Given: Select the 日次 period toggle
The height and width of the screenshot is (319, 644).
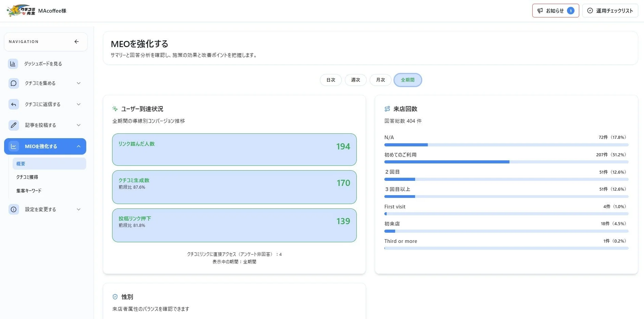Looking at the screenshot, I should coord(331,80).
